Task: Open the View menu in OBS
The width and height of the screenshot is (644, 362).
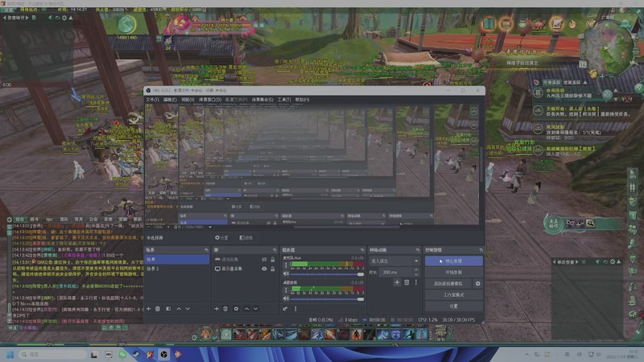Action: 188,100
